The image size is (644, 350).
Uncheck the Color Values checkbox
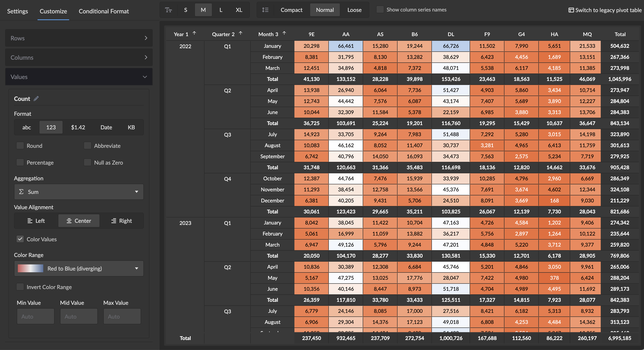pyautogui.click(x=20, y=239)
